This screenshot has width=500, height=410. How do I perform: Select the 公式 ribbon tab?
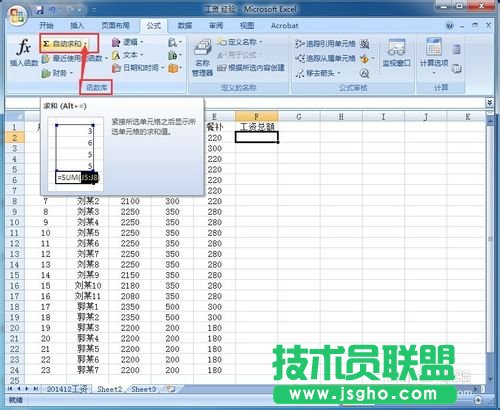tap(154, 25)
